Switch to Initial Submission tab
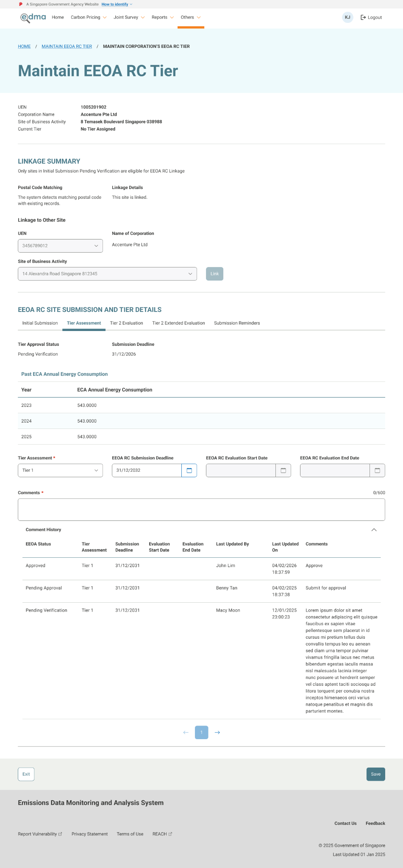403x868 pixels. pyautogui.click(x=40, y=323)
